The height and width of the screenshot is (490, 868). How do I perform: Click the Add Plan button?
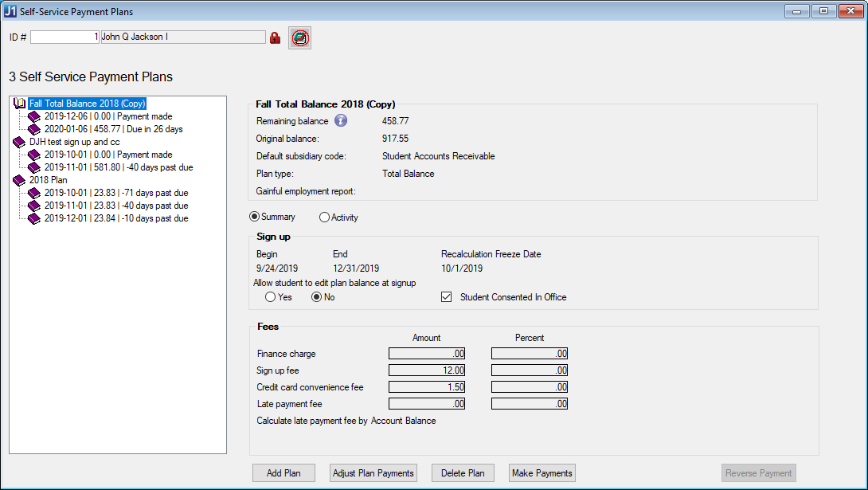coord(283,473)
